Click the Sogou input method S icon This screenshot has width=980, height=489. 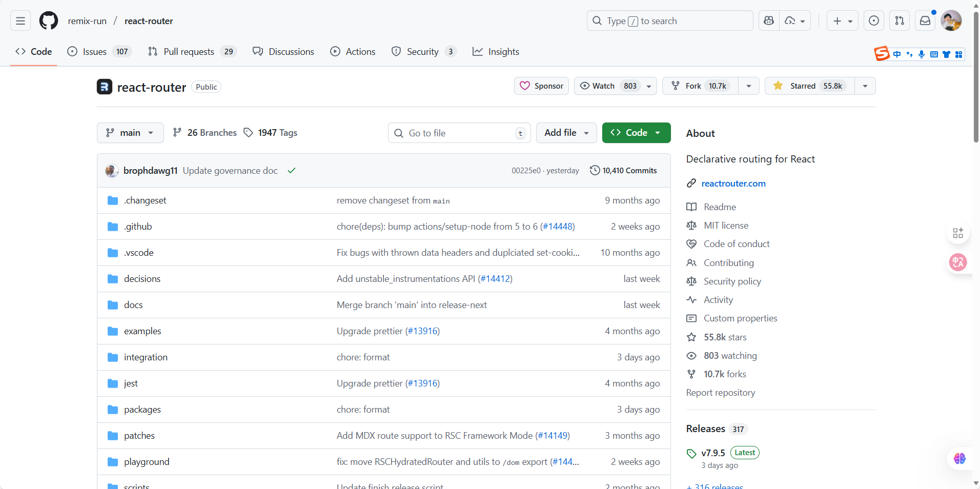click(x=882, y=53)
